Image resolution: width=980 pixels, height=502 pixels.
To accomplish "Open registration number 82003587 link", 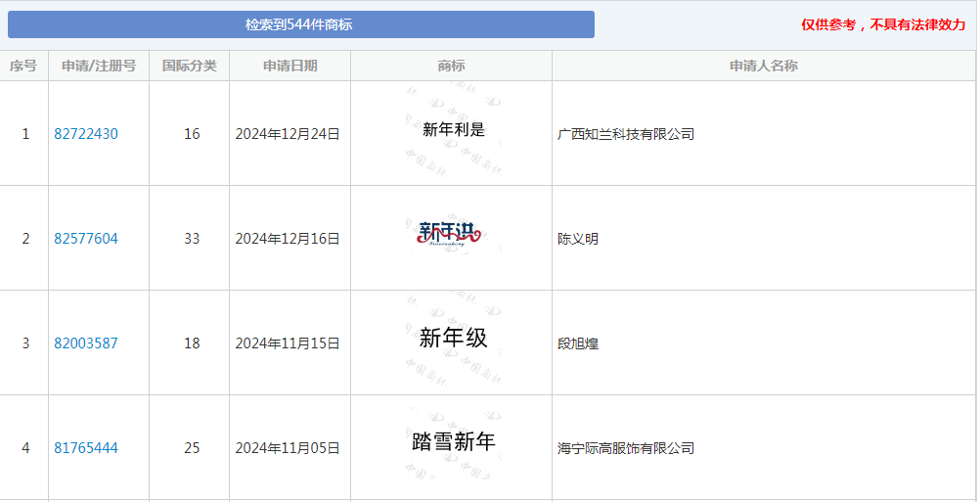I will (86, 343).
